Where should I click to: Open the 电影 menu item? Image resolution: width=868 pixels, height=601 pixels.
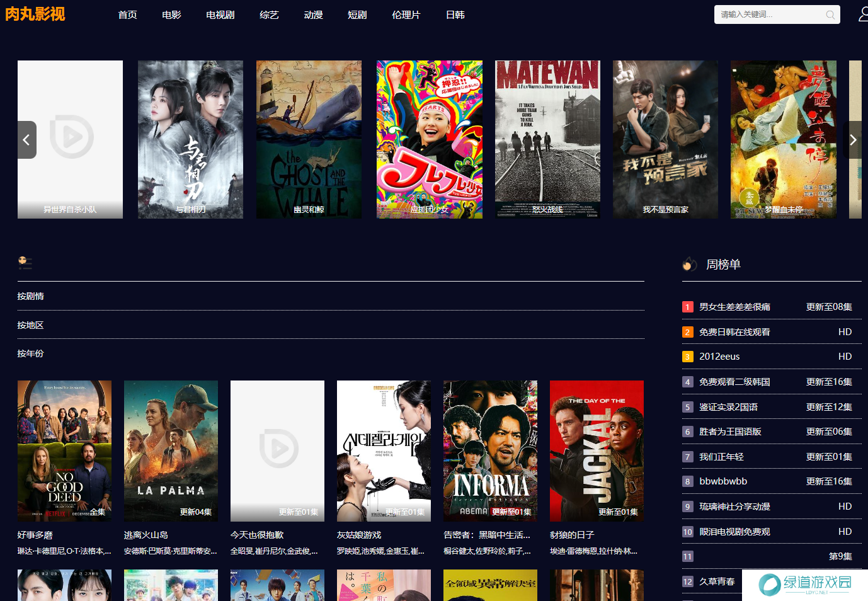171,14
